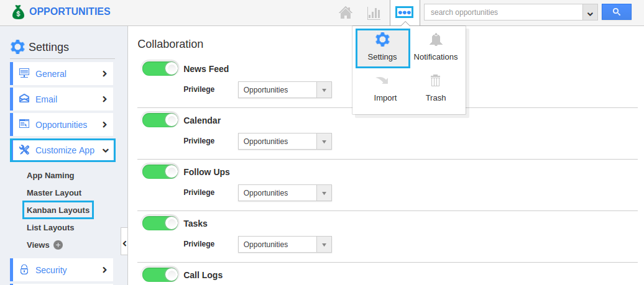The width and height of the screenshot is (644, 285).
Task: Disable the Follow Ups switch
Action: pyautogui.click(x=160, y=171)
